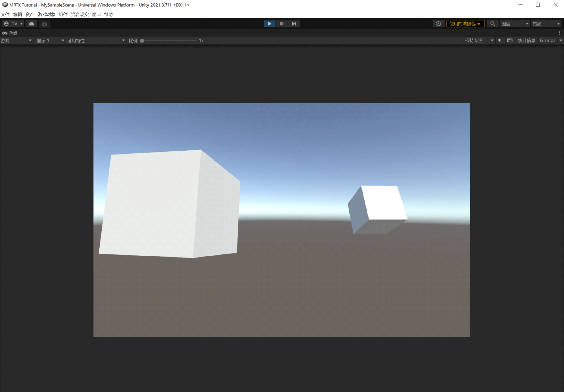Click the search icon in toolbar
The image size is (564, 392).
click(492, 24)
